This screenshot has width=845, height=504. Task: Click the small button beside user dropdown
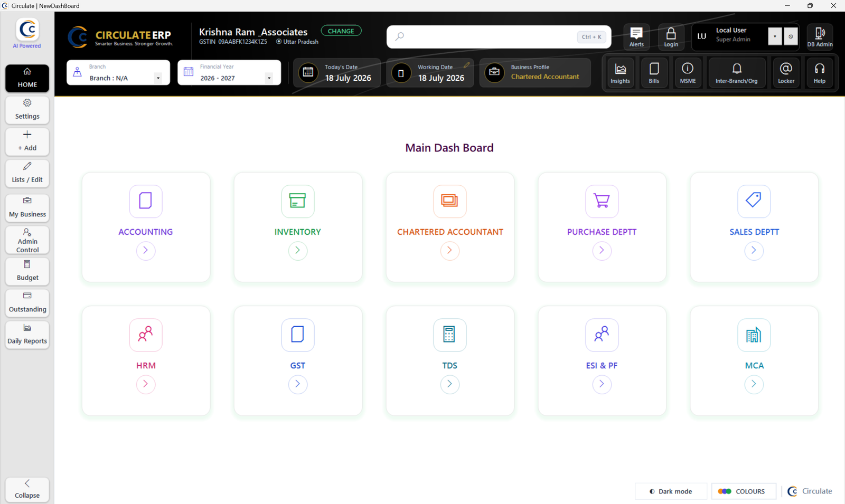[x=791, y=37]
